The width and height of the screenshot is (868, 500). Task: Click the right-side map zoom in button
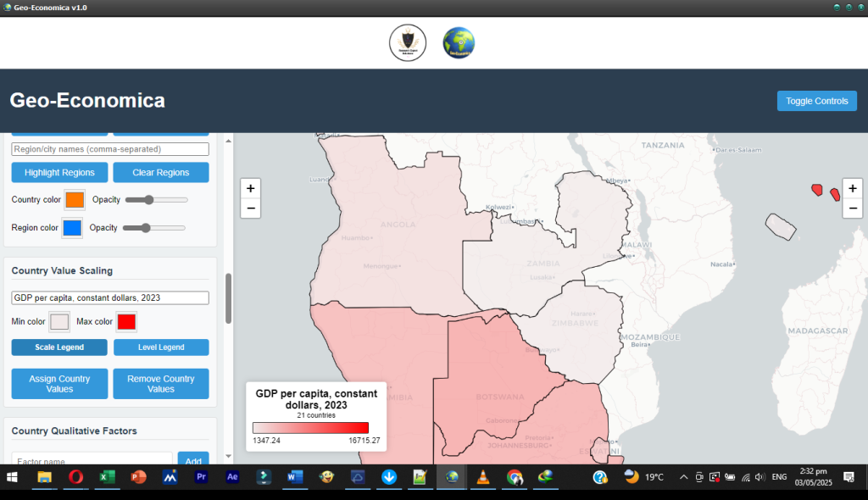853,188
